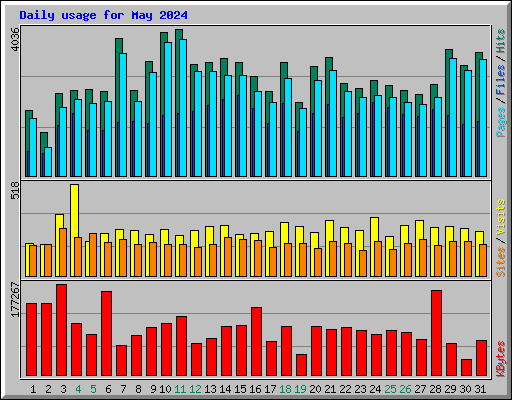Click day label 27 on the x-axis
Screen dimensions: 512x400
coord(420,389)
